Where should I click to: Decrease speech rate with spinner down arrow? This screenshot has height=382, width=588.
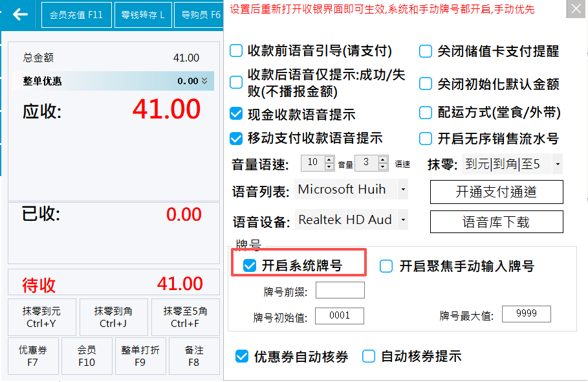[x=383, y=166]
